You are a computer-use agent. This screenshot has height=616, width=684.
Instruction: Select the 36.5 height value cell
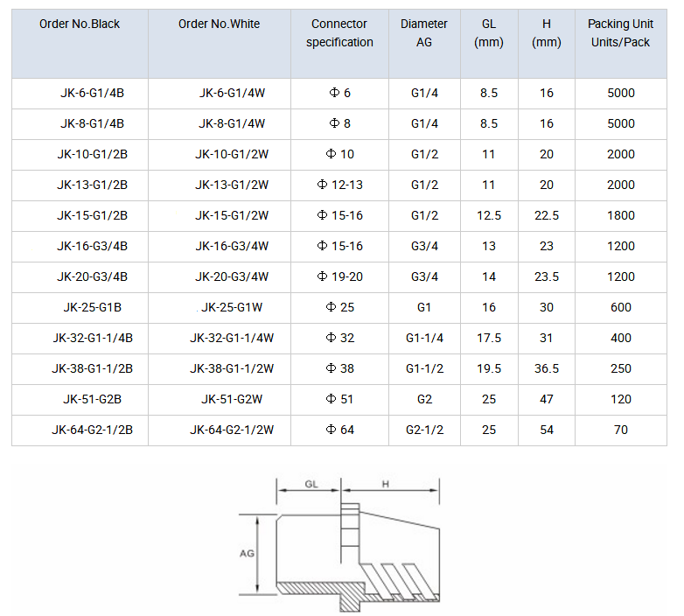click(547, 368)
